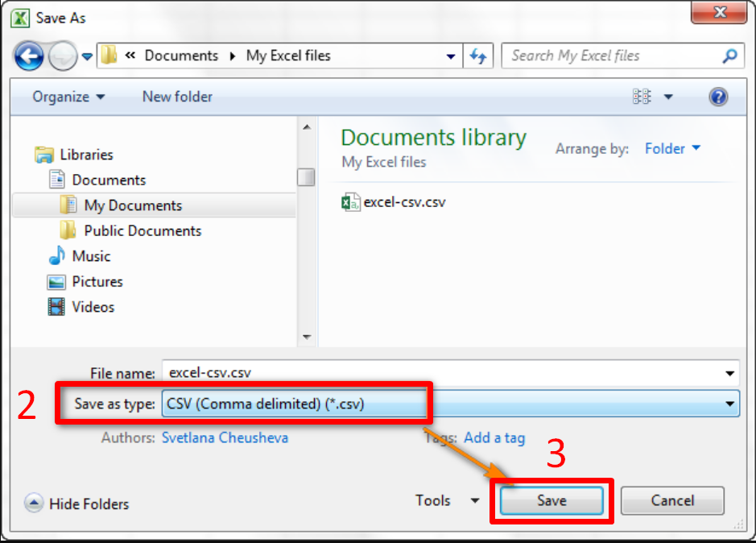Click the Videos film icon

pyautogui.click(x=56, y=307)
